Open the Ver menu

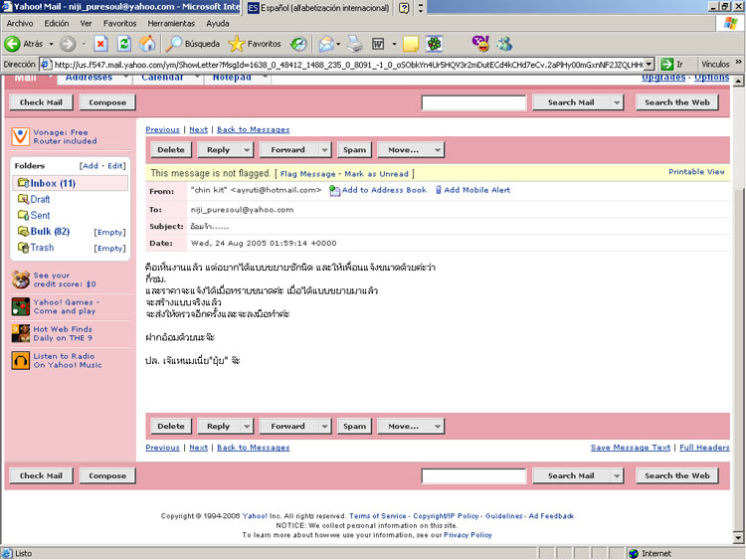point(86,23)
